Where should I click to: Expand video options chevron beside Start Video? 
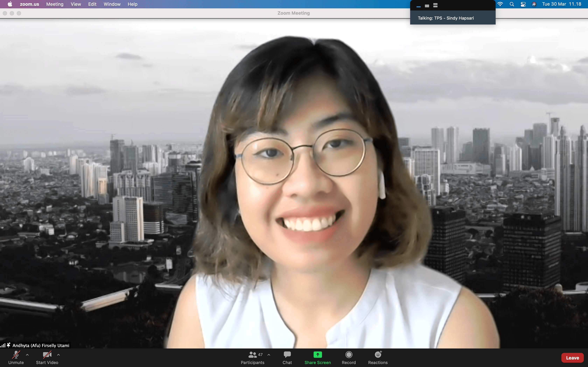(58, 355)
